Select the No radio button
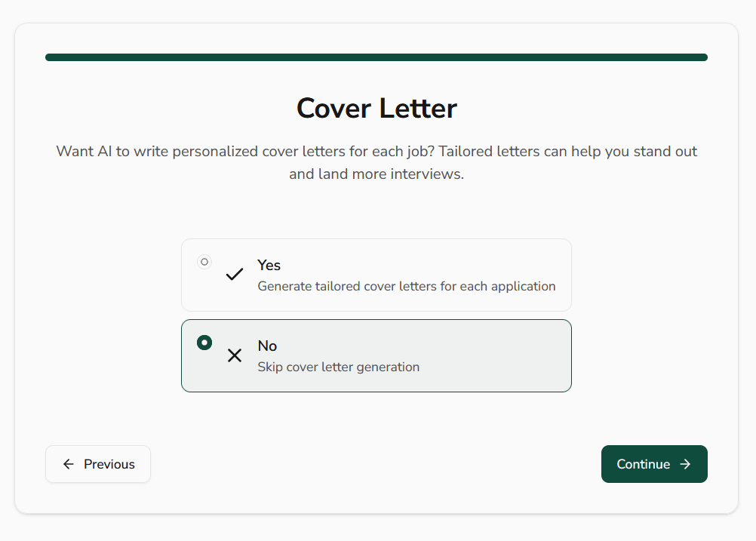 [x=204, y=343]
